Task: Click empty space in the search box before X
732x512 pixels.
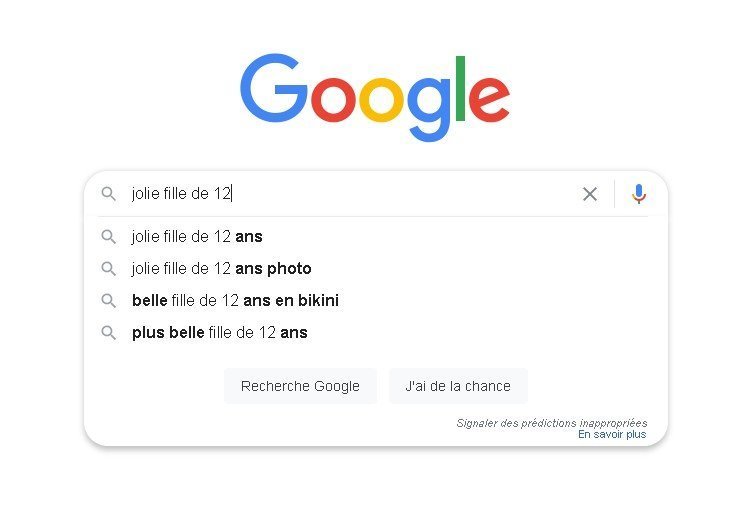Action: [x=450, y=194]
